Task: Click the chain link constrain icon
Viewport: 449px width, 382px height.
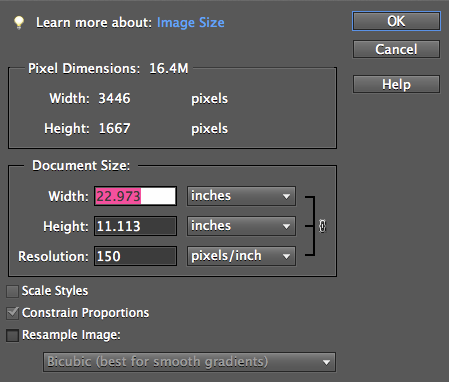Action: coord(322,226)
